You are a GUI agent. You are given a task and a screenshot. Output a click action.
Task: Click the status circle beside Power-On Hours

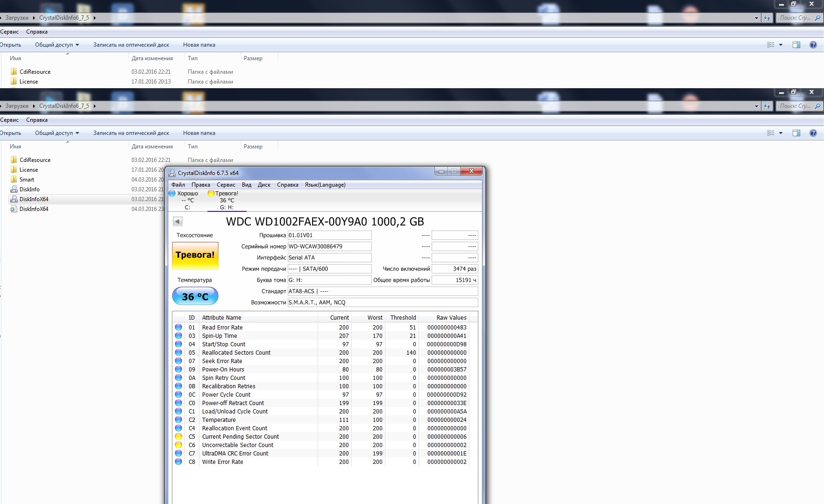(x=178, y=369)
